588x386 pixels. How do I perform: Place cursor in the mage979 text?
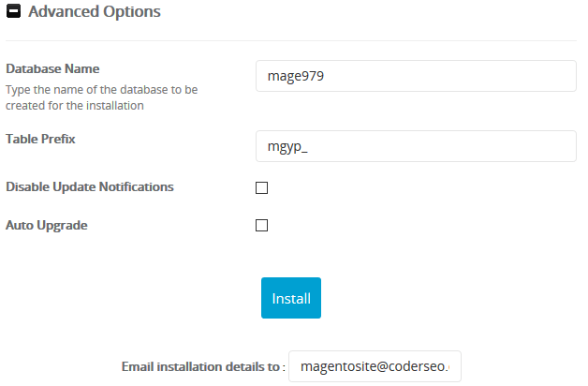point(296,76)
